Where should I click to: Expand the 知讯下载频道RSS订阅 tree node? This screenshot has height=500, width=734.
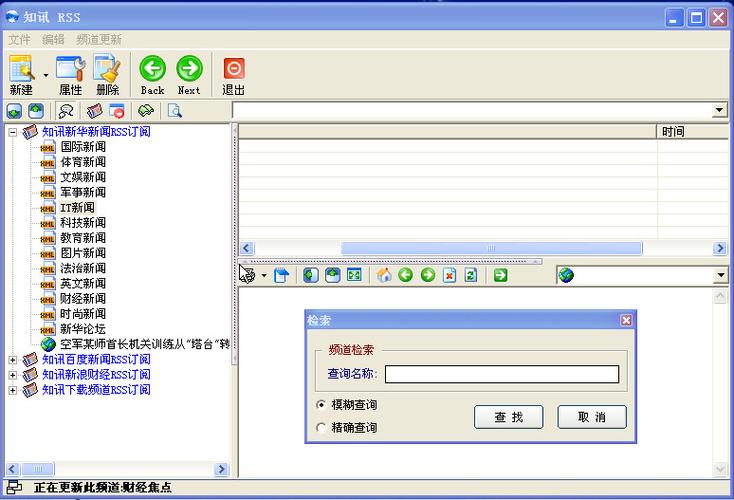coord(13,390)
